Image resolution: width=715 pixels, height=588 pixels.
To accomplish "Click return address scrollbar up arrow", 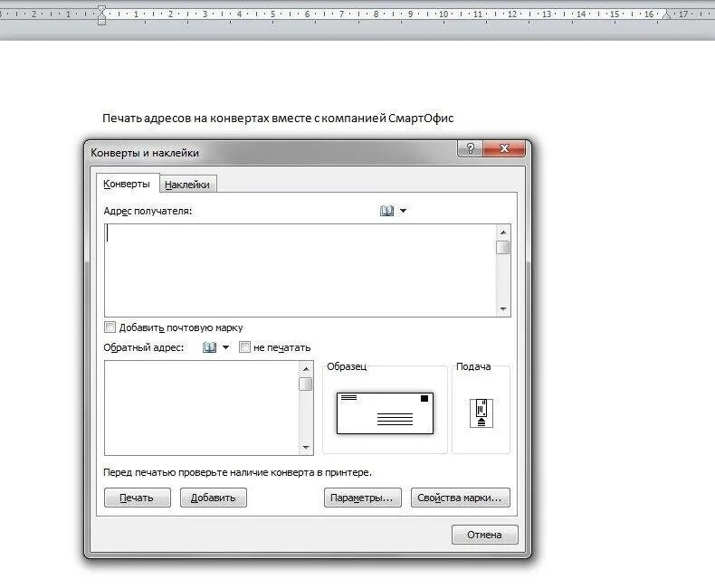I will (306, 369).
